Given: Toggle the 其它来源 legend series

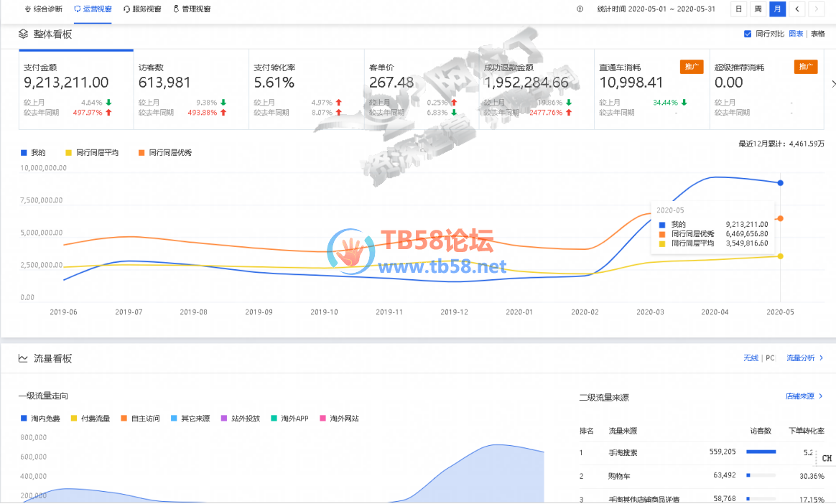Looking at the screenshot, I should click(190, 419).
